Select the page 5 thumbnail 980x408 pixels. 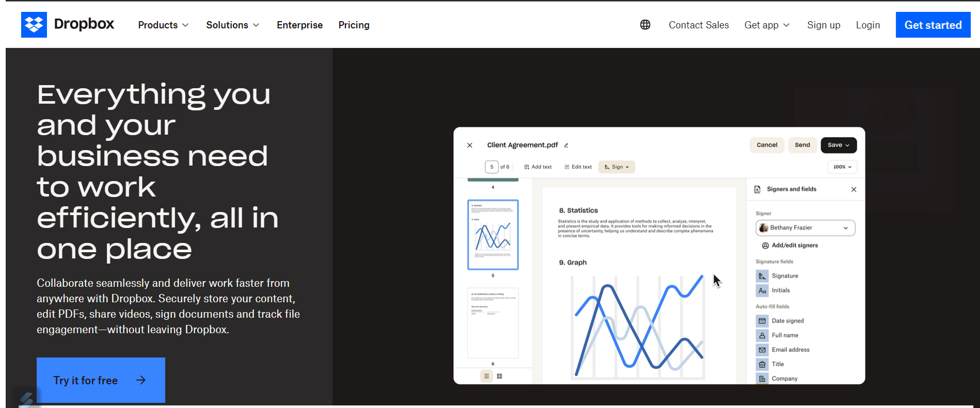point(493,235)
